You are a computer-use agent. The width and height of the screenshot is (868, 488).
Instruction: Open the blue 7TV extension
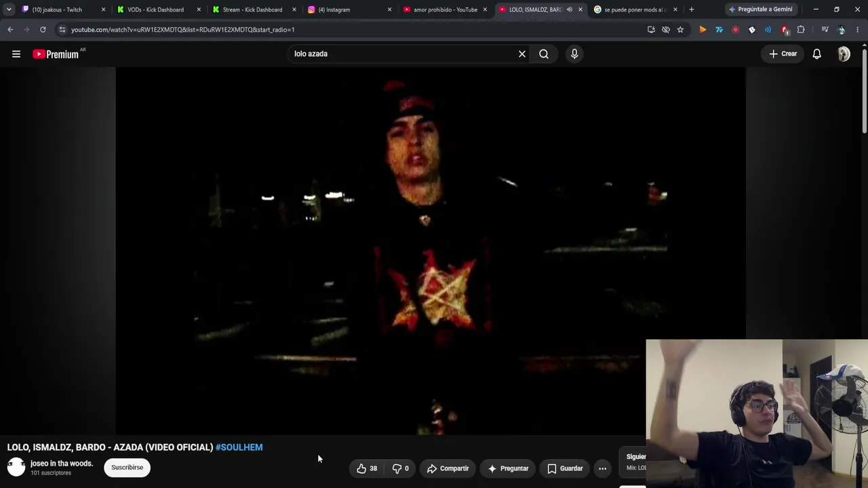pos(719,30)
